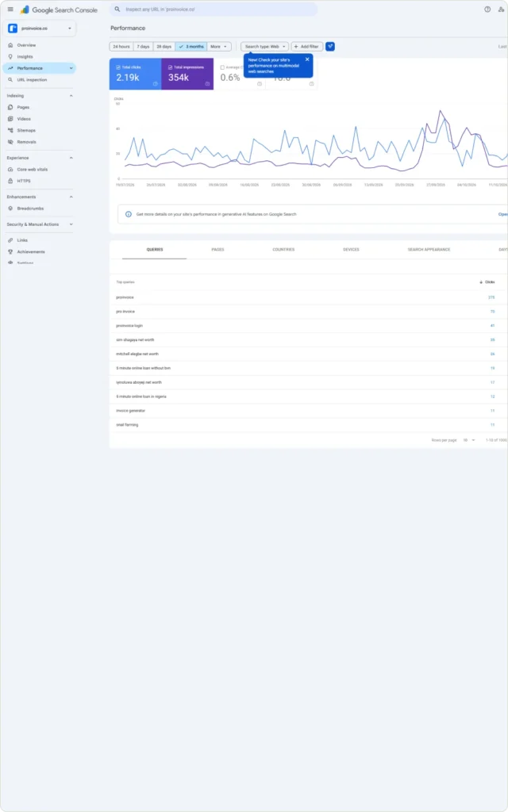508x812 pixels.
Task: Sort by the Clicks column header
Action: pos(487,282)
